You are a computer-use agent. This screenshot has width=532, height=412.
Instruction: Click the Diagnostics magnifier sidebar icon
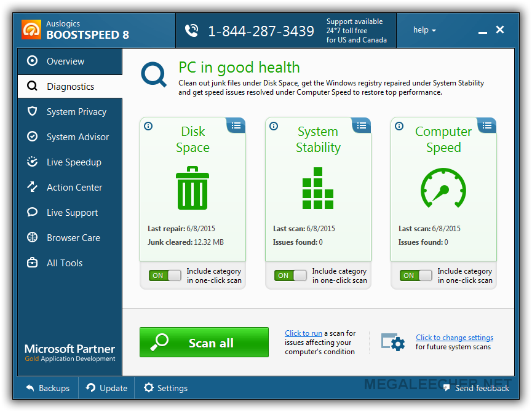click(x=32, y=86)
